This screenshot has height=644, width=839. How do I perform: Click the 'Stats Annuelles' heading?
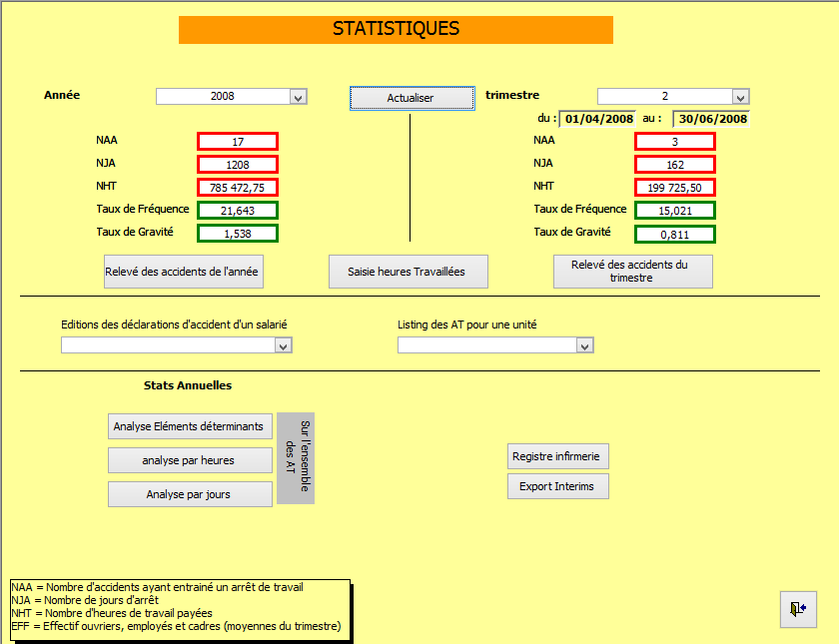(188, 385)
